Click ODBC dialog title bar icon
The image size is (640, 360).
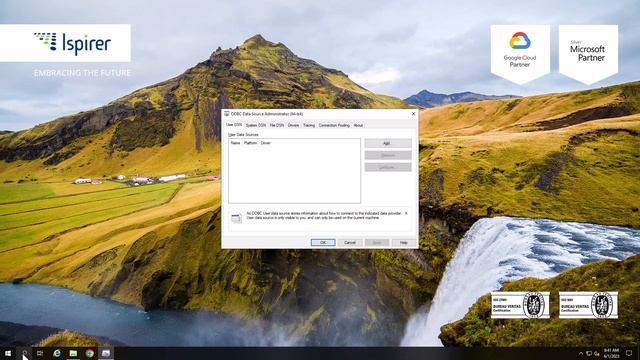(227, 114)
